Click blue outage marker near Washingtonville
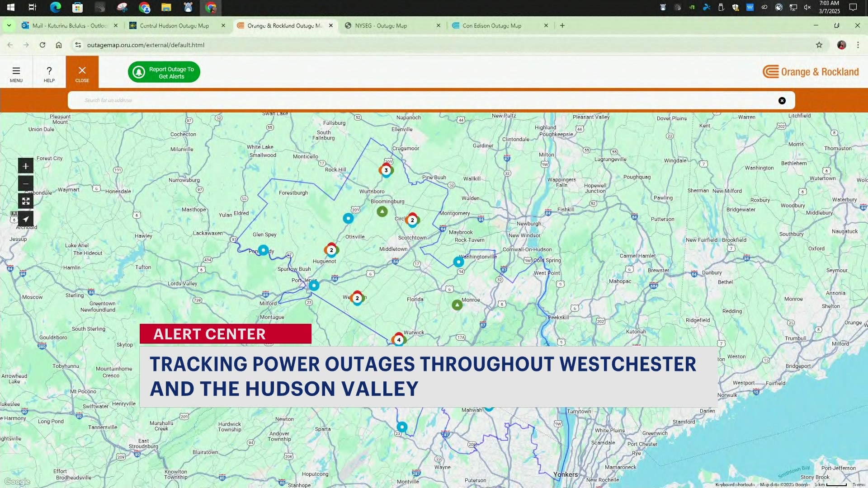This screenshot has height=488, width=868. [x=458, y=262]
